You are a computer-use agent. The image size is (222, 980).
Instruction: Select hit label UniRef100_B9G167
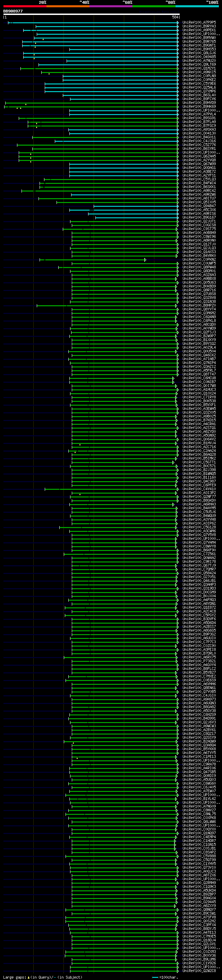(x=199, y=218)
